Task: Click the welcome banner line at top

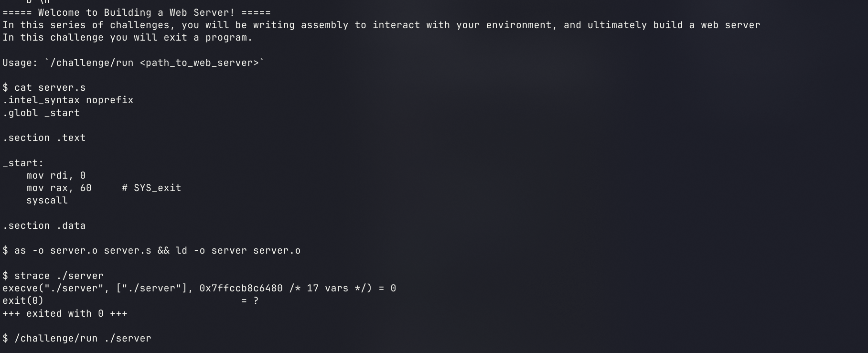Action: coord(137,13)
